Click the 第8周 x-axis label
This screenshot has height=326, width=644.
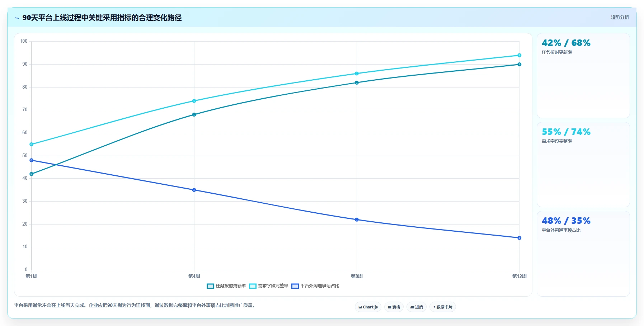point(357,276)
